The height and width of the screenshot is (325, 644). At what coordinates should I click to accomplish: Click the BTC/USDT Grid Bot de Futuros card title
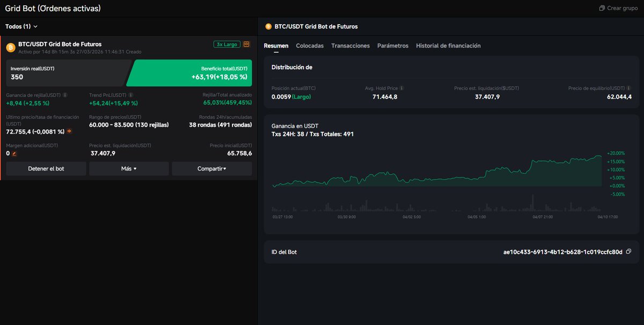click(x=60, y=44)
